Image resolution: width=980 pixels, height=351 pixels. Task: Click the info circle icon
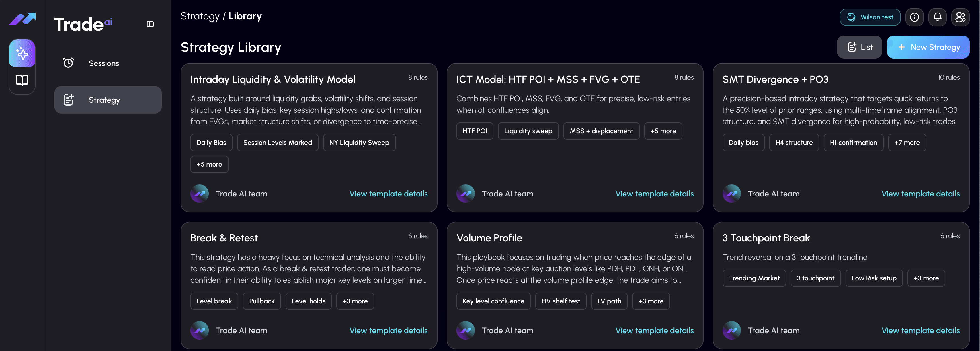click(x=914, y=17)
